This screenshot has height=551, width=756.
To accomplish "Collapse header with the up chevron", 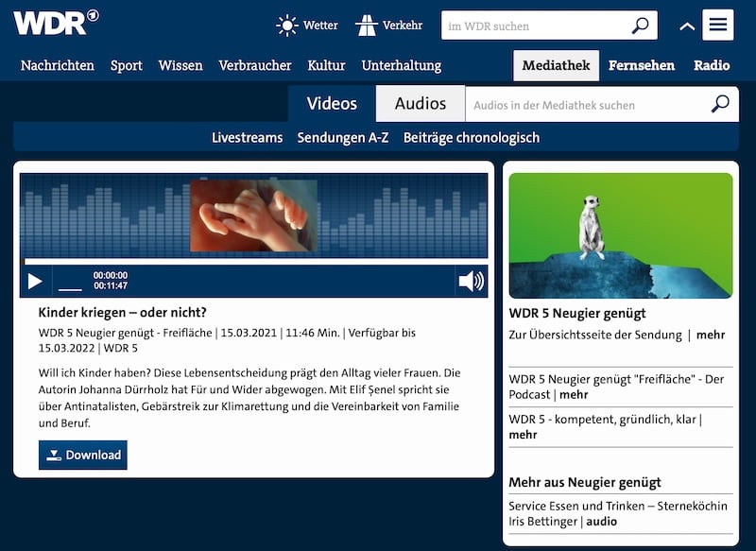I will point(687,26).
